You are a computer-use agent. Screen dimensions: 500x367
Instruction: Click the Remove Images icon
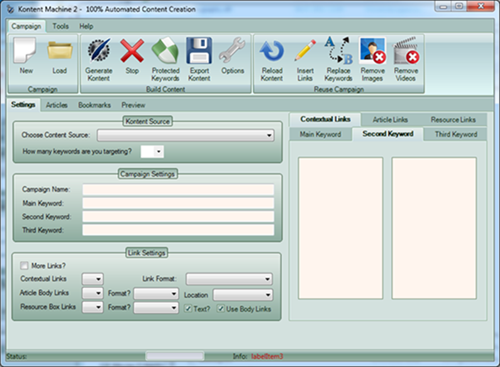click(373, 51)
